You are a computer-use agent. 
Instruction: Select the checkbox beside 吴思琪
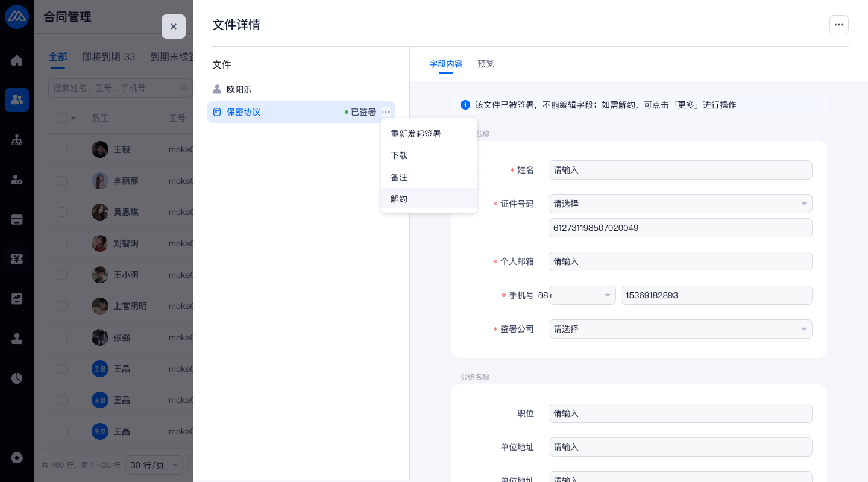[x=63, y=212]
